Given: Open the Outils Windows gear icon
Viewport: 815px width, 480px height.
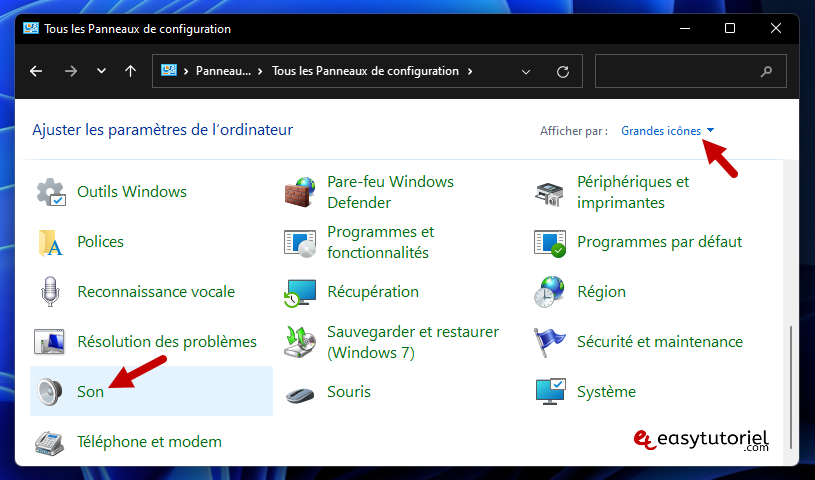Looking at the screenshot, I should (x=50, y=192).
